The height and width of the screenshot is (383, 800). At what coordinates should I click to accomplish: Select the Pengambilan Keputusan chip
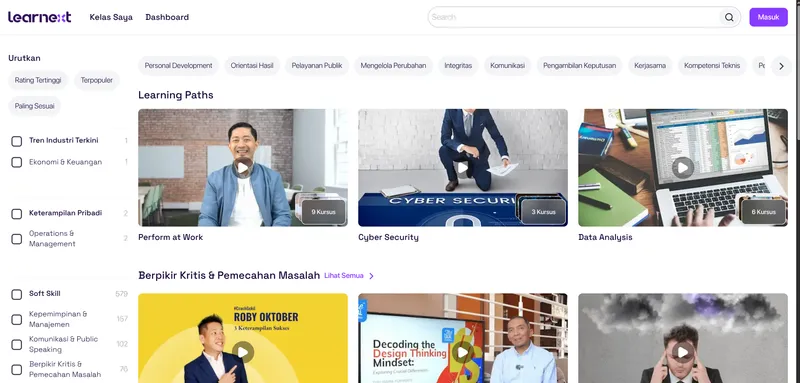(x=580, y=66)
